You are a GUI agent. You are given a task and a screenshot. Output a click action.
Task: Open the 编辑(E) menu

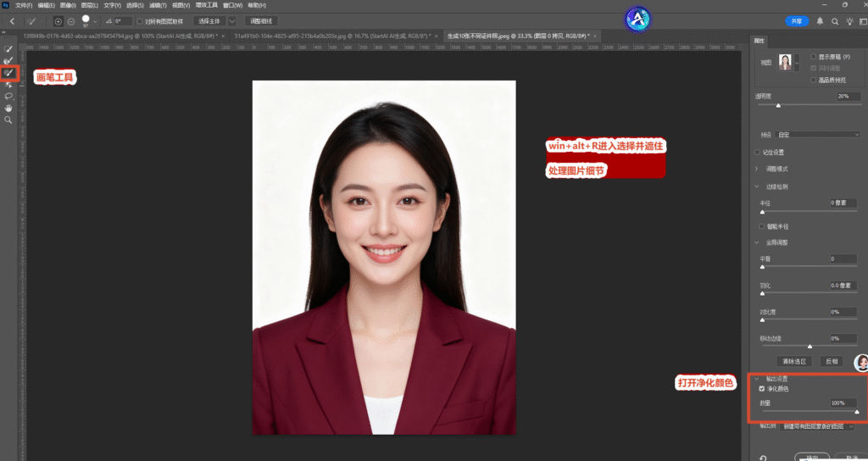[x=47, y=5]
